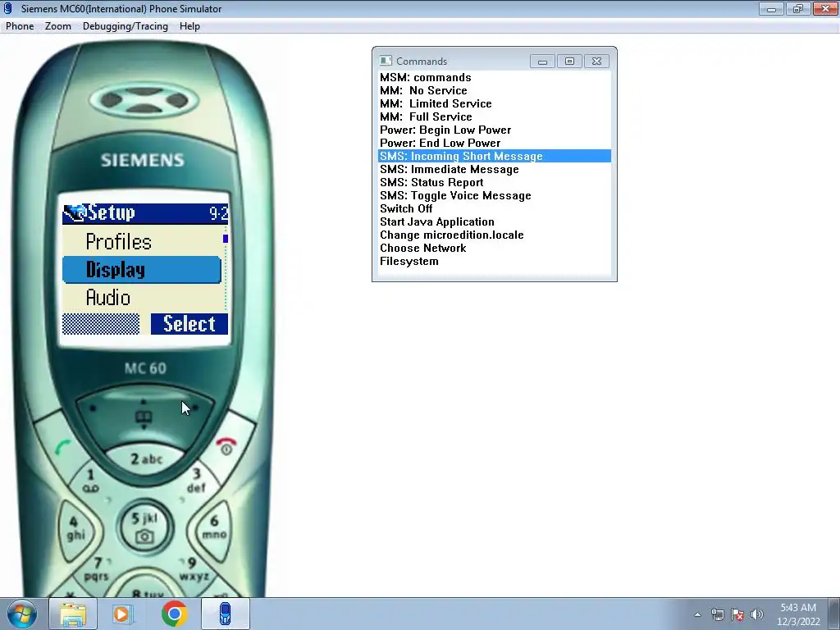Click the '3 def' phone key

(x=196, y=480)
